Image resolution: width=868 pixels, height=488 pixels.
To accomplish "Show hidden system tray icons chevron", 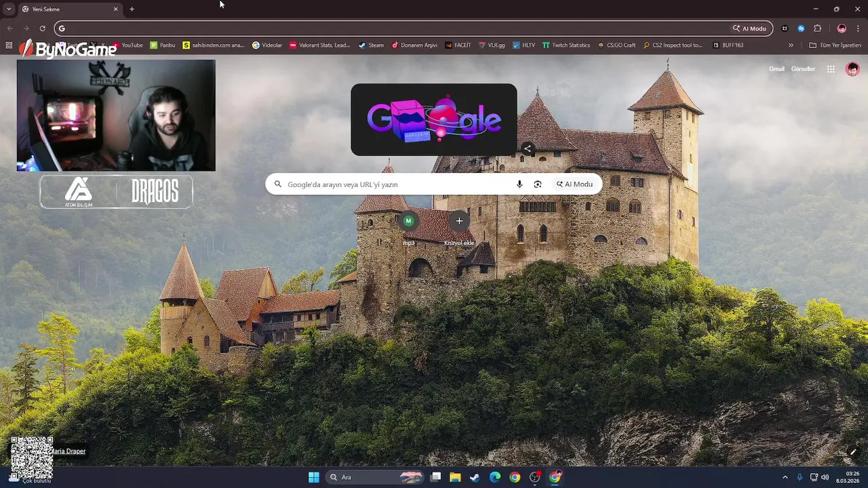I will click(785, 477).
